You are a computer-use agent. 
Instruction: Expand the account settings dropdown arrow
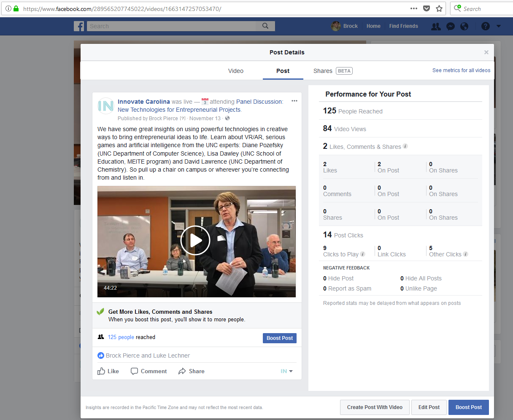499,26
